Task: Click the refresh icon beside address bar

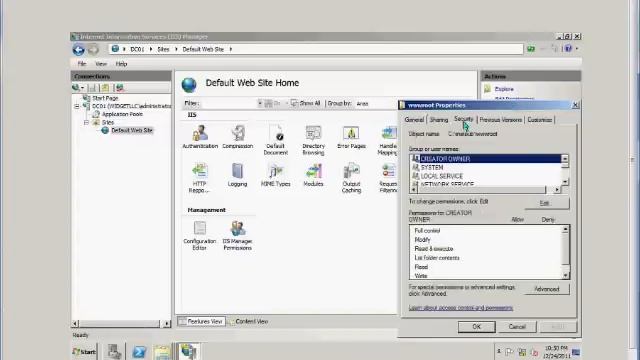Action: click(x=531, y=49)
